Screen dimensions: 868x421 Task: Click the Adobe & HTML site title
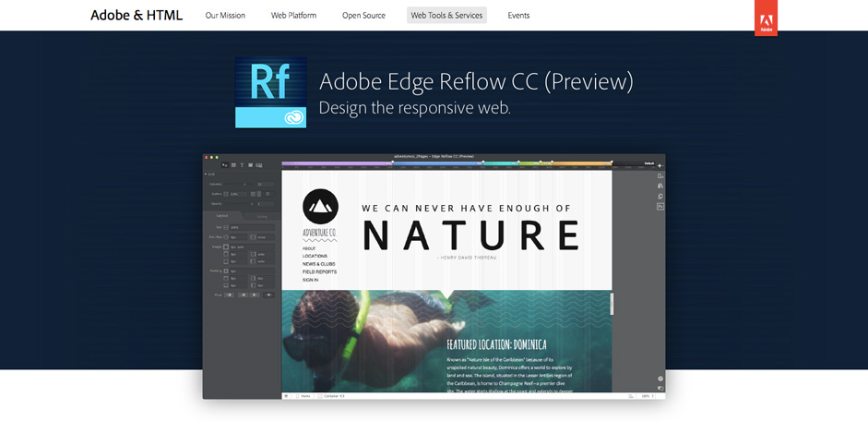tap(137, 15)
